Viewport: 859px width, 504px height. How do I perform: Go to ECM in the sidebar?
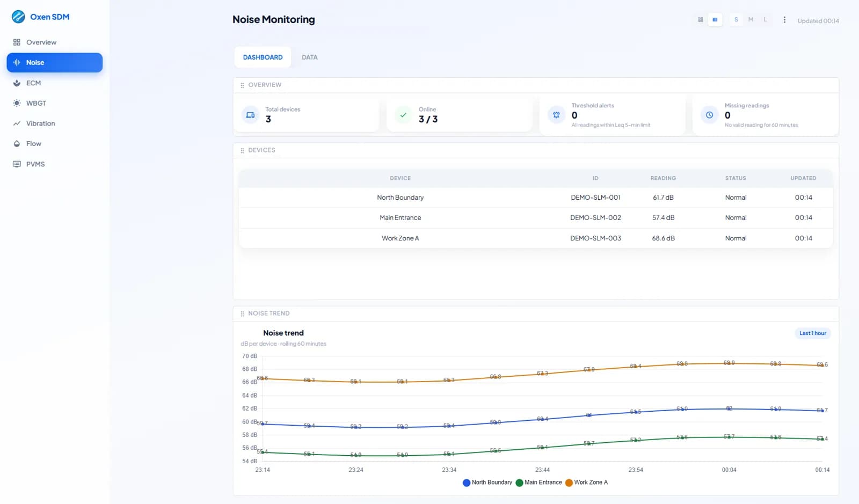click(x=54, y=83)
